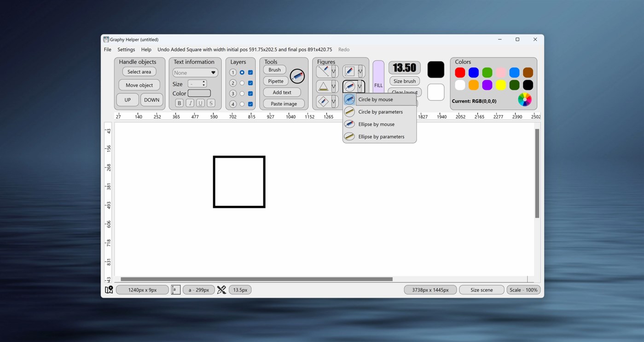Open the font selection dropdown showing None
This screenshot has width=644, height=342.
coord(195,72)
